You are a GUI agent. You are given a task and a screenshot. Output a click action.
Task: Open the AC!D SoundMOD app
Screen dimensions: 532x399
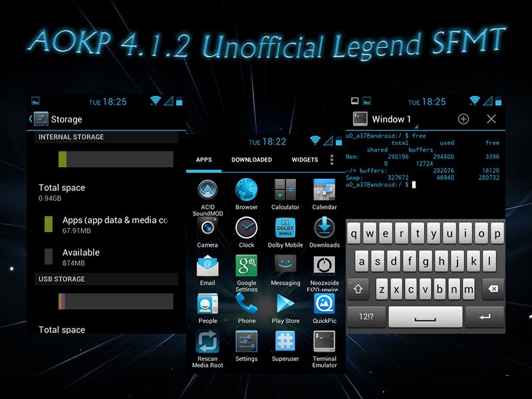[x=207, y=198]
